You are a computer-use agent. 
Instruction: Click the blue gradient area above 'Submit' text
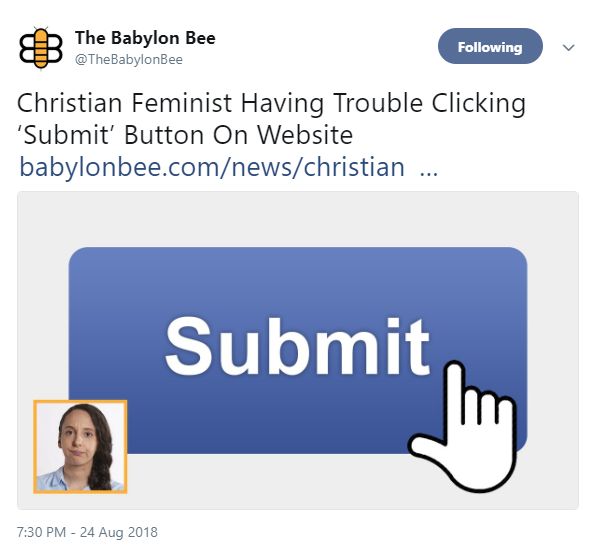pos(298,280)
